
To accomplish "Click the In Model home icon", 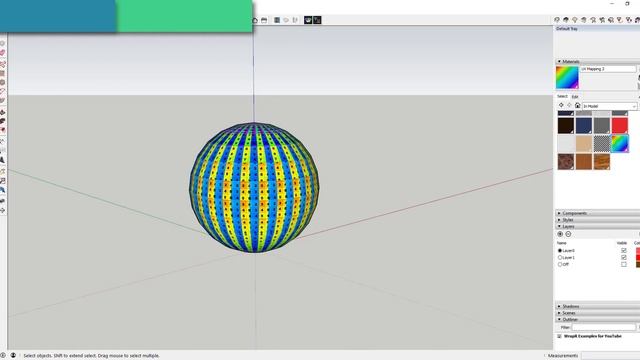I will tap(578, 106).
